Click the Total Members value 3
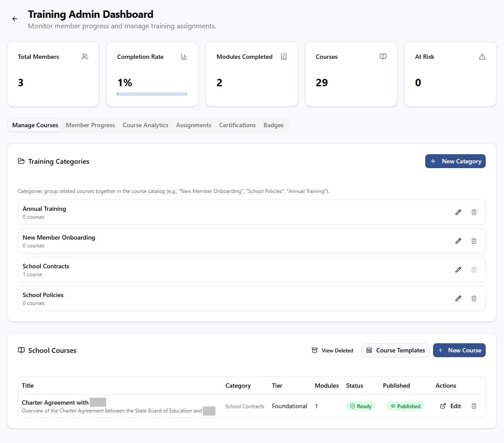The image size is (504, 443). tap(20, 83)
